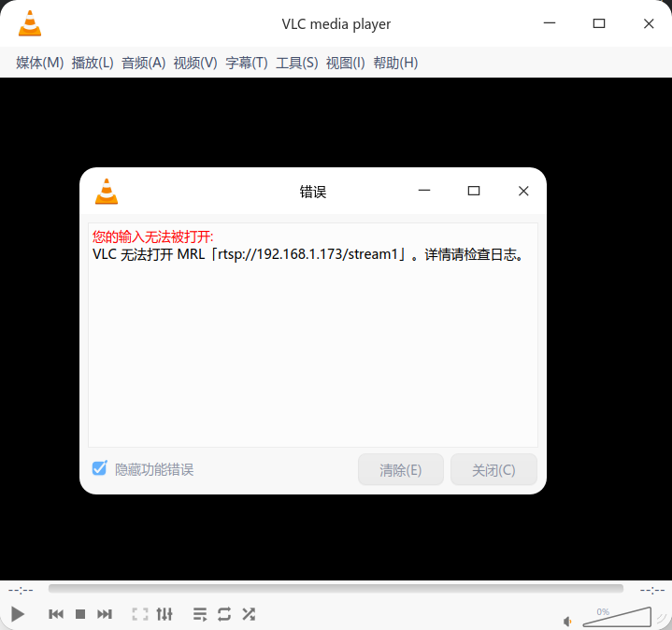Minimize the VLC media player window
Image resolution: width=672 pixels, height=630 pixels.
point(550,23)
